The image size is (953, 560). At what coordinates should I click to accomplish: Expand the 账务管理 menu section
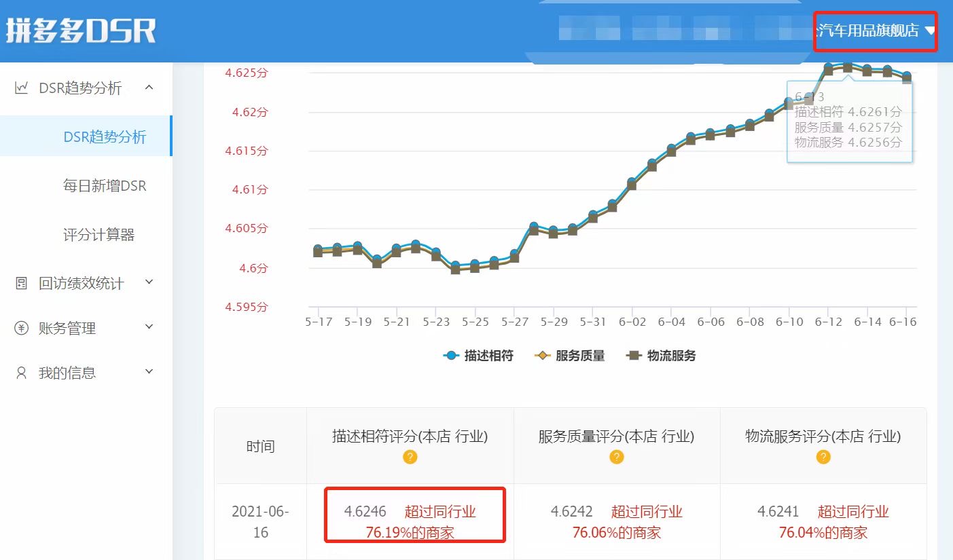coord(150,328)
